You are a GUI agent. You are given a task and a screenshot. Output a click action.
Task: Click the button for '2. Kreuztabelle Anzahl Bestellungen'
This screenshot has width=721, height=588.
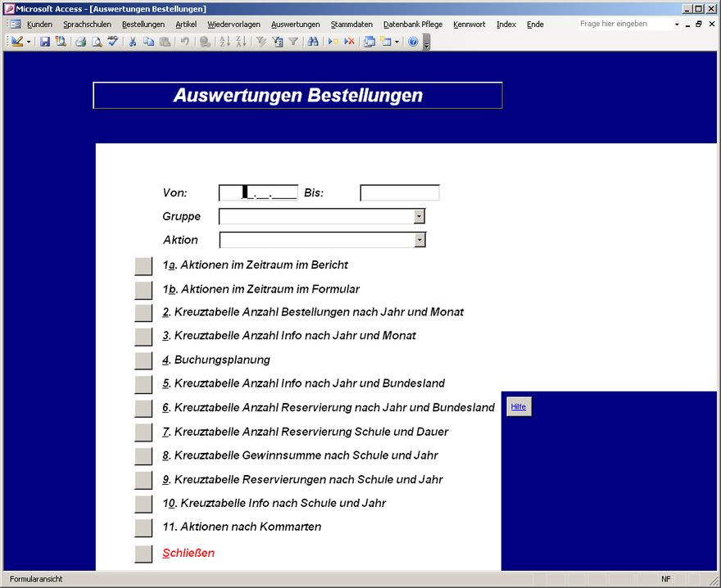pos(143,313)
